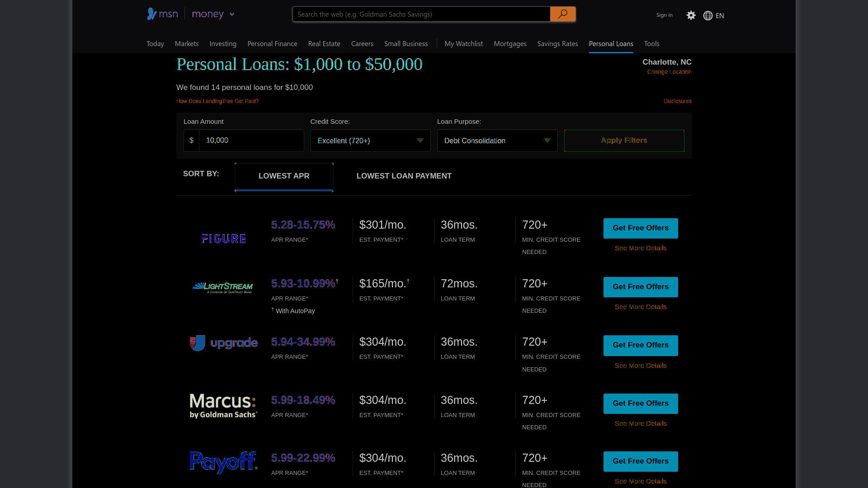
Task: Click the Loan Amount input field
Action: click(251, 141)
